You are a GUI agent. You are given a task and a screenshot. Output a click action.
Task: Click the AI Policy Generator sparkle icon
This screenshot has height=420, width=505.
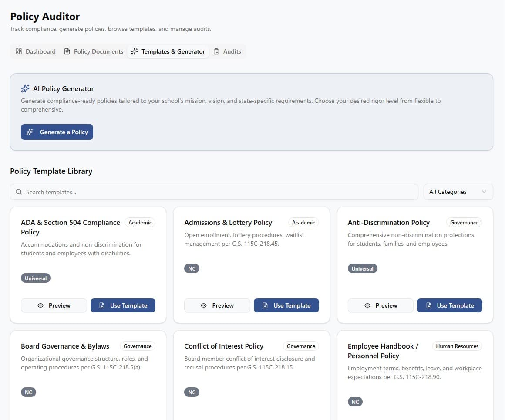[x=25, y=88]
